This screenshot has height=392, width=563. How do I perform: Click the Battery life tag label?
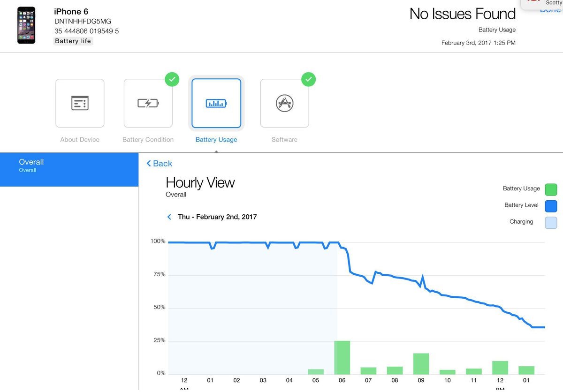click(x=73, y=41)
